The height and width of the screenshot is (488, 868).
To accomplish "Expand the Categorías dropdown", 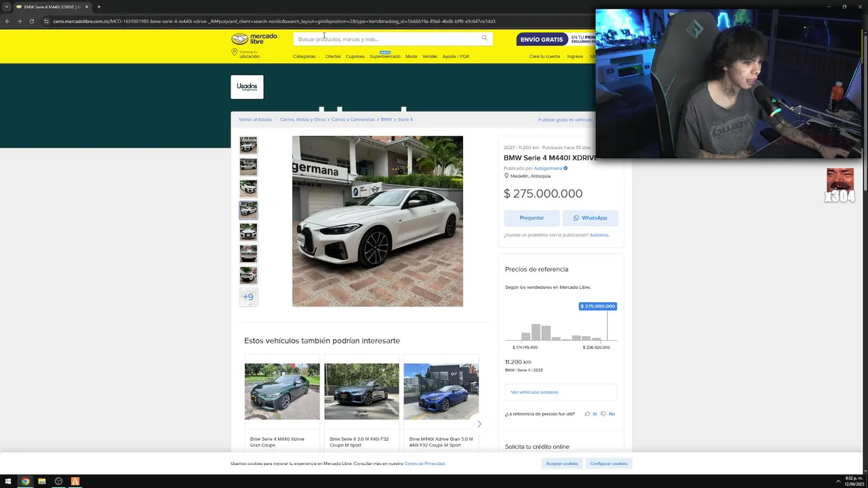I will coord(306,56).
